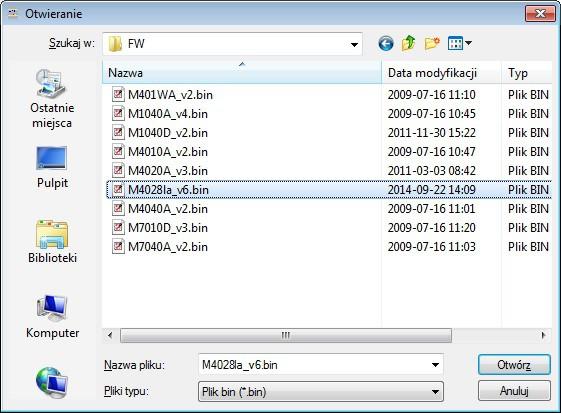Image resolution: width=561 pixels, height=413 pixels.
Task: Select file name M4020A_v3.bin
Action: (168, 171)
